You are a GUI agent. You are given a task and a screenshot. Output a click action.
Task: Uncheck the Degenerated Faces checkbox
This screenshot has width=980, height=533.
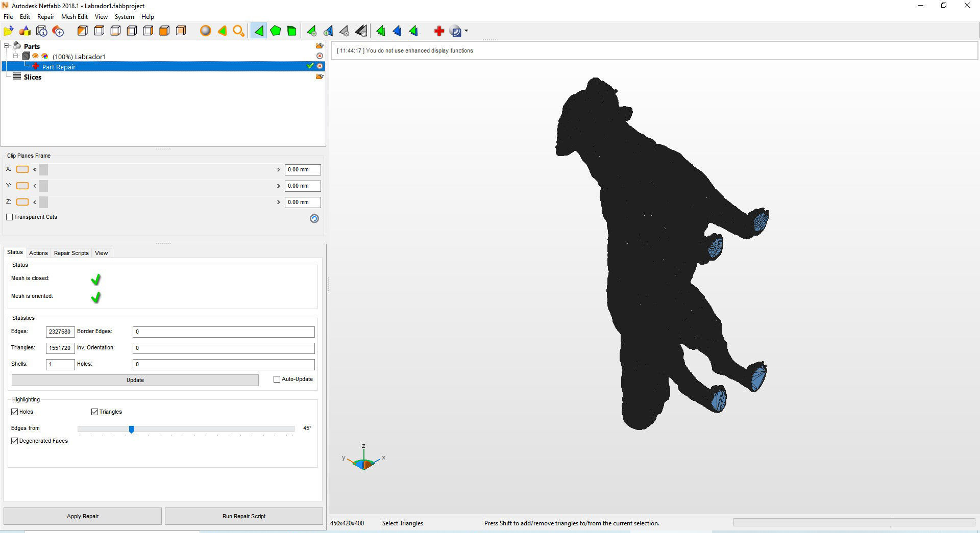coord(15,441)
